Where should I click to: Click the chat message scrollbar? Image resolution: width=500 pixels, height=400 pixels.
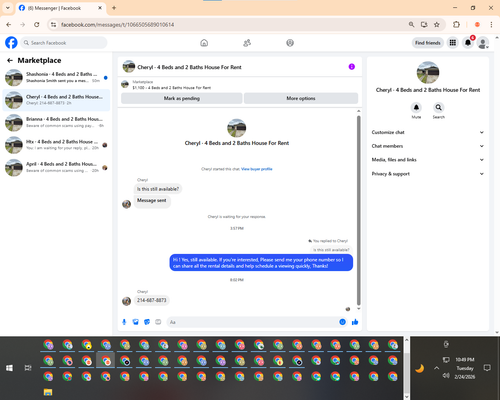click(x=359, y=210)
